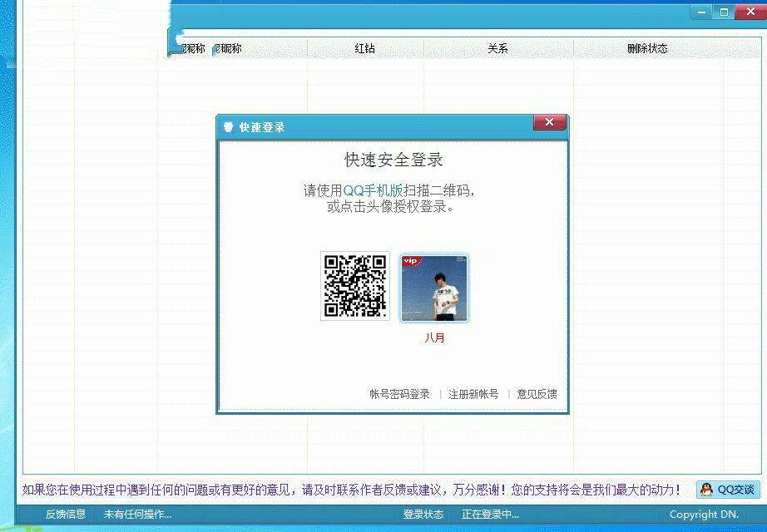
Task: Close the main application window
Action: (751, 12)
